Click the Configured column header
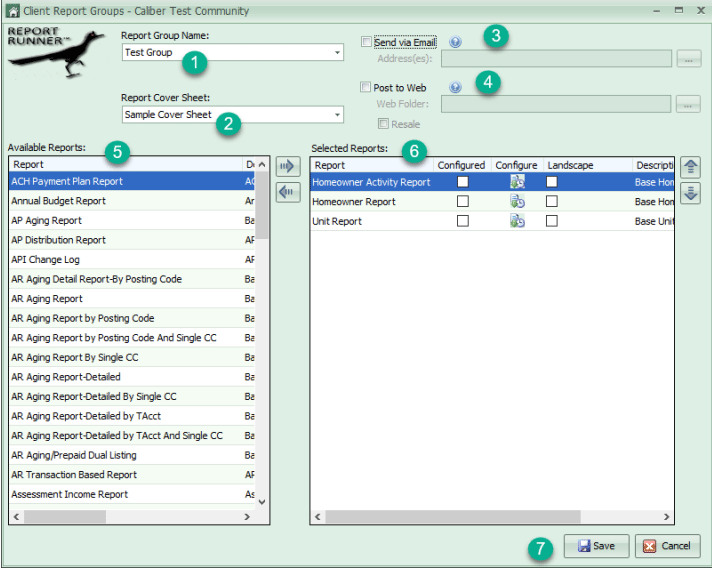 click(x=461, y=165)
